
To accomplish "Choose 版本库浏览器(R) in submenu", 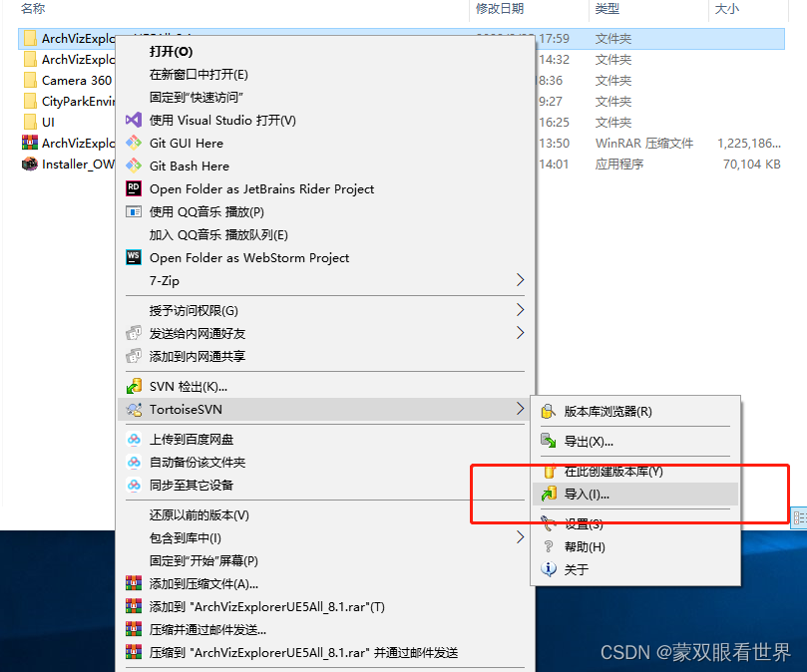I will click(607, 411).
